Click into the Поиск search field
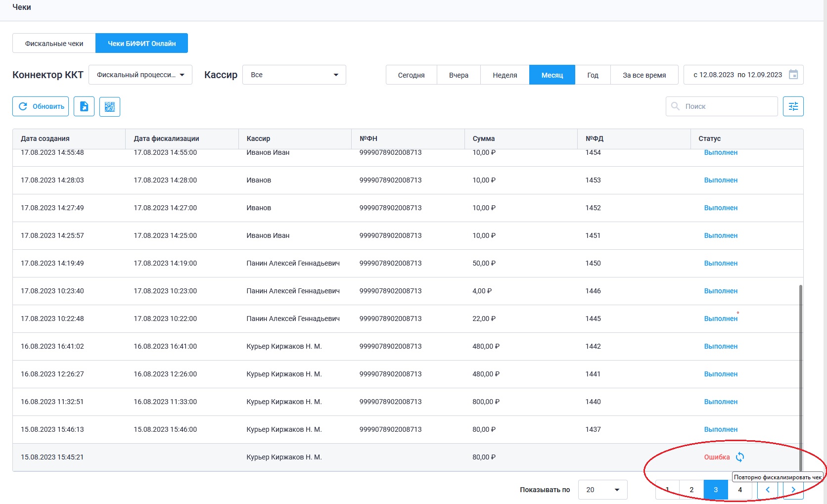 click(722, 106)
